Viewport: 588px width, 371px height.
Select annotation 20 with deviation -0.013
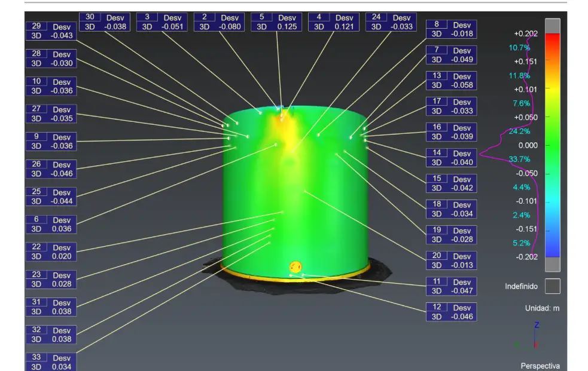(x=451, y=260)
